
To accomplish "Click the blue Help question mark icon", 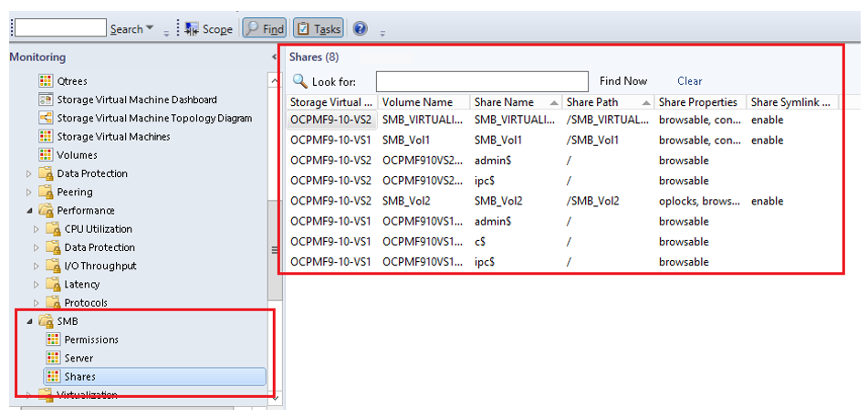I will (361, 28).
